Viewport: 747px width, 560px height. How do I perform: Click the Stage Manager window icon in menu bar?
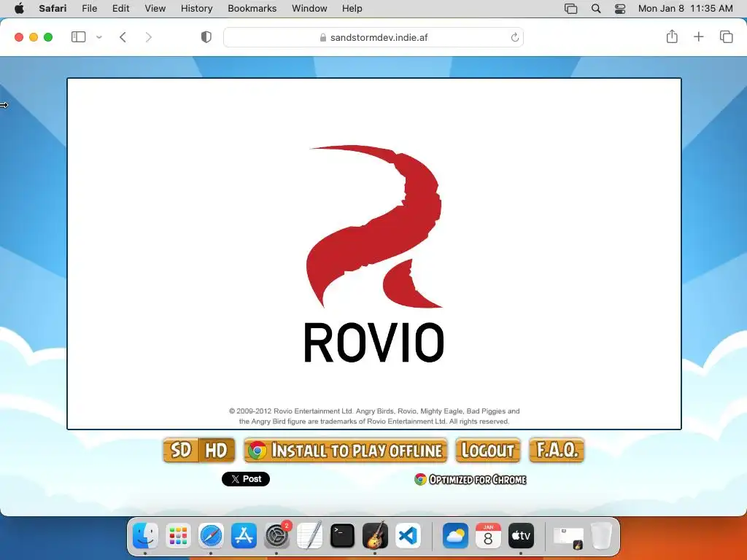[x=570, y=9]
